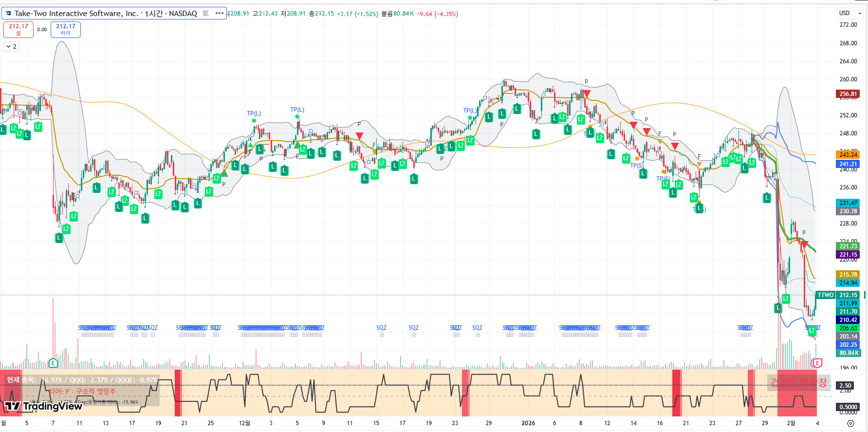Viewport: 868px width, 432px height.
Task: Click the orange 243.24 price label on axis
Action: (848, 155)
